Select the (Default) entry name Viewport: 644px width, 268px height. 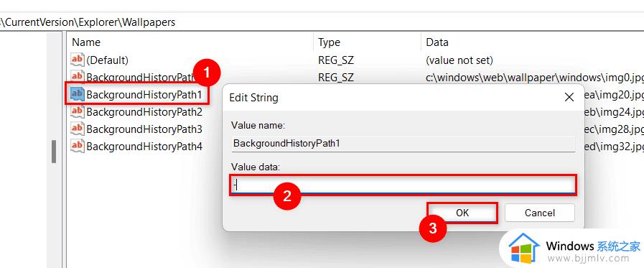click(107, 60)
